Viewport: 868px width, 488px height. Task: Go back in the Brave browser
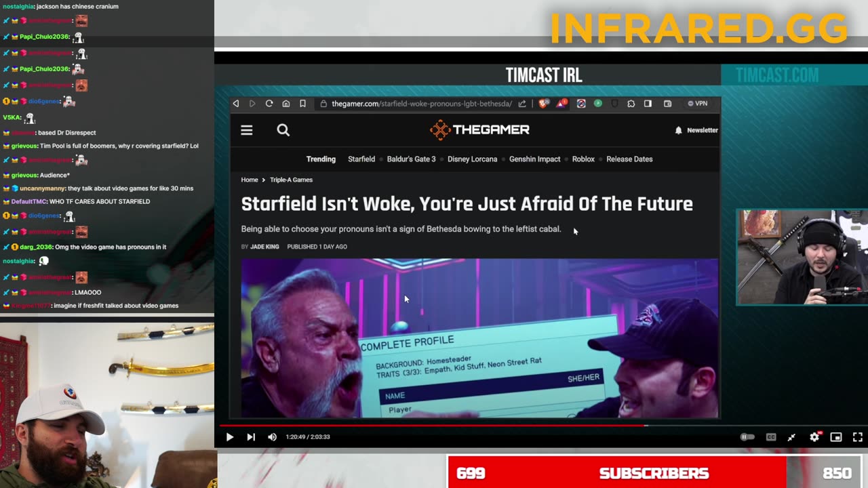(x=236, y=104)
